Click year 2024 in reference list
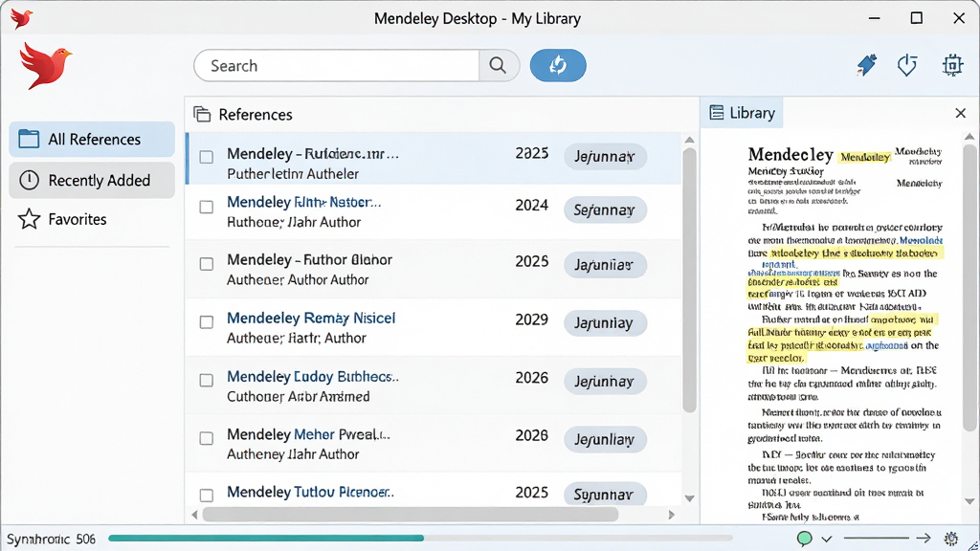The image size is (980, 551). (531, 205)
